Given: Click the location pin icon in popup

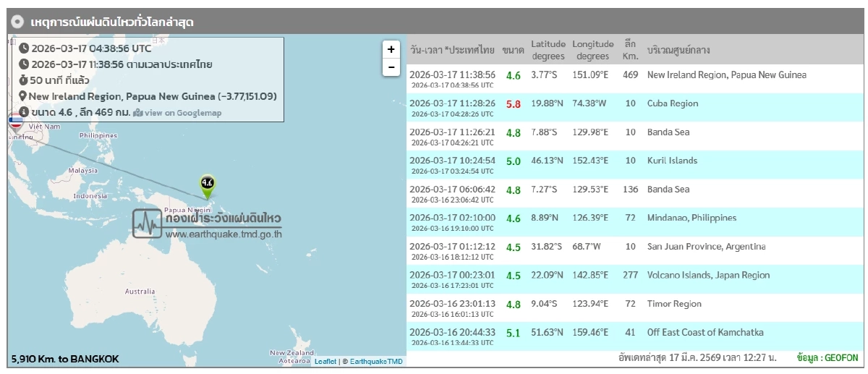Looking at the screenshot, I should (23, 96).
